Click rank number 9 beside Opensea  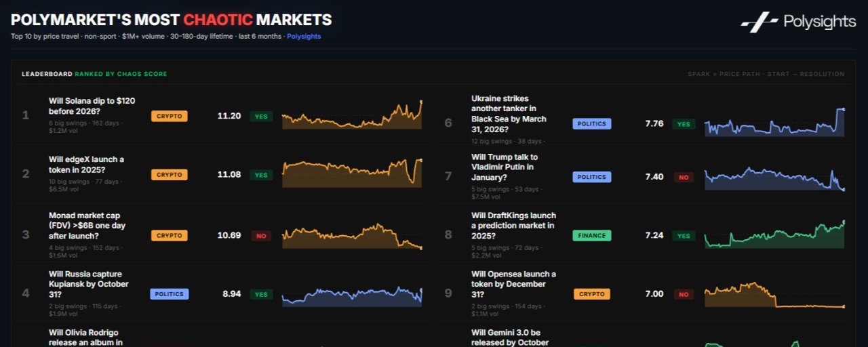click(448, 293)
